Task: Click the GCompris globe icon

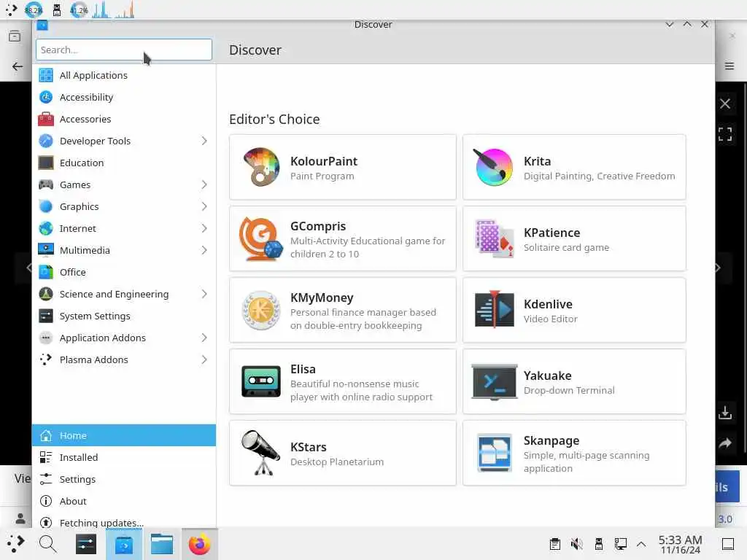Action: 260,238
